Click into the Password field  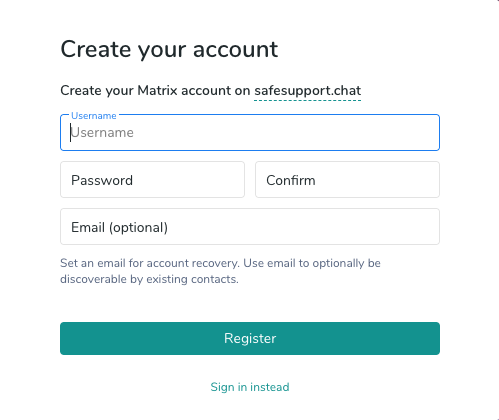click(x=152, y=180)
